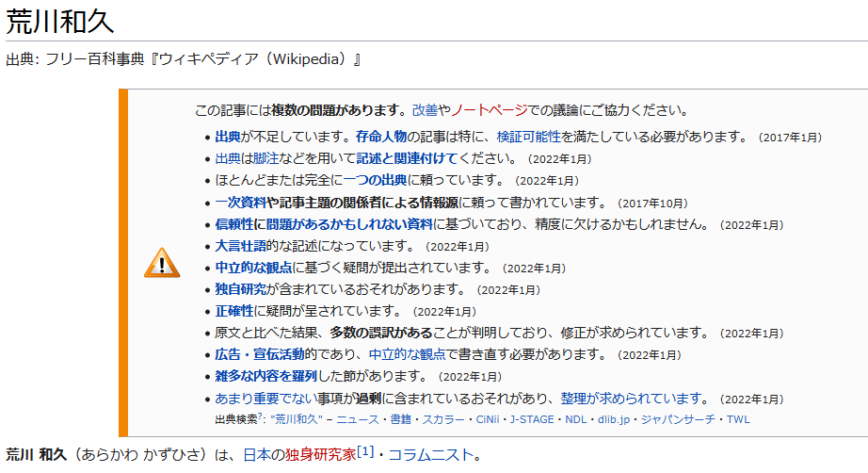Open the 検証可能性 link

point(529,137)
